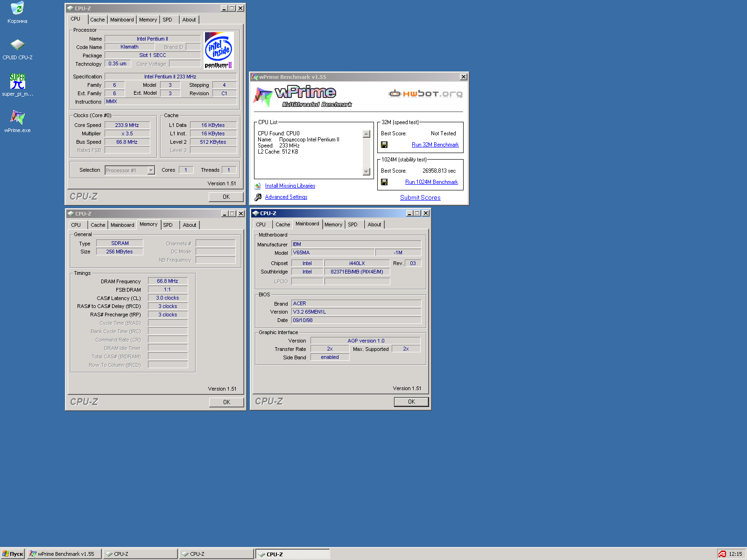Select Mainboard tab in Memory CPU-Z window
This screenshot has height=560, width=747.
[x=122, y=225]
